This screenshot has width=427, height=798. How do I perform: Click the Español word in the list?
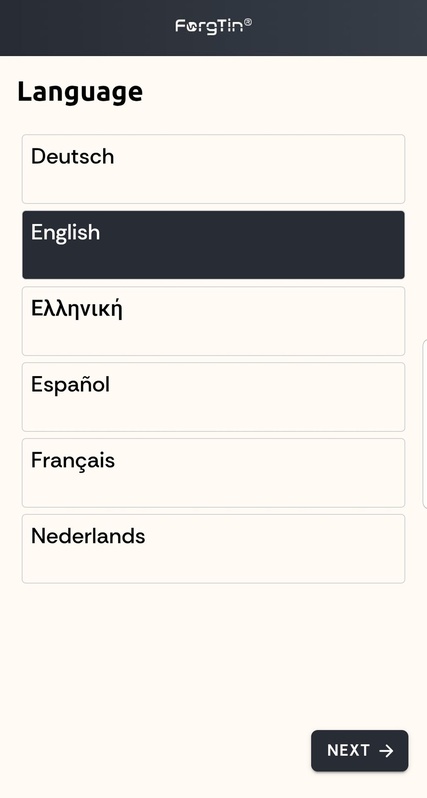[x=70, y=384]
